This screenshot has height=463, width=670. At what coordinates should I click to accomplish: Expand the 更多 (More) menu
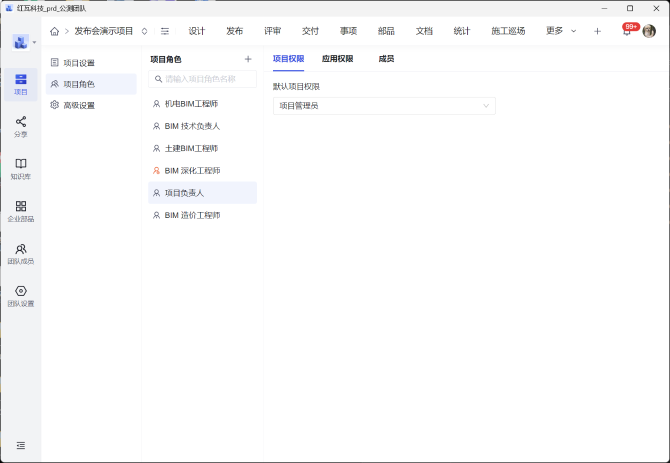click(561, 31)
